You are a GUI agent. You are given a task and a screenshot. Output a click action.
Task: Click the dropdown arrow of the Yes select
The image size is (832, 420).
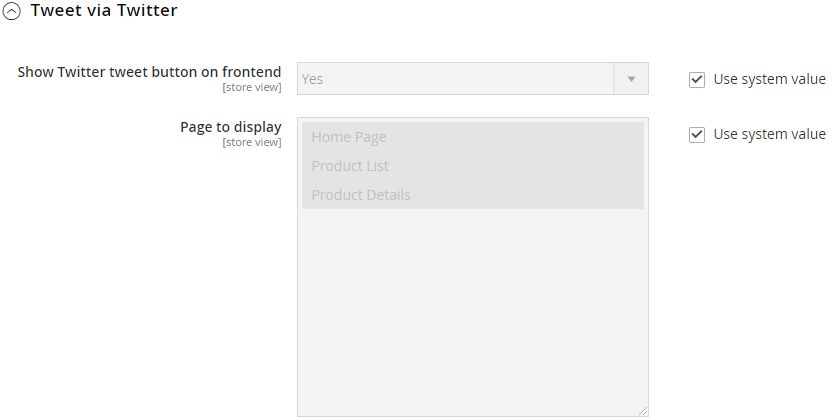tap(631, 79)
